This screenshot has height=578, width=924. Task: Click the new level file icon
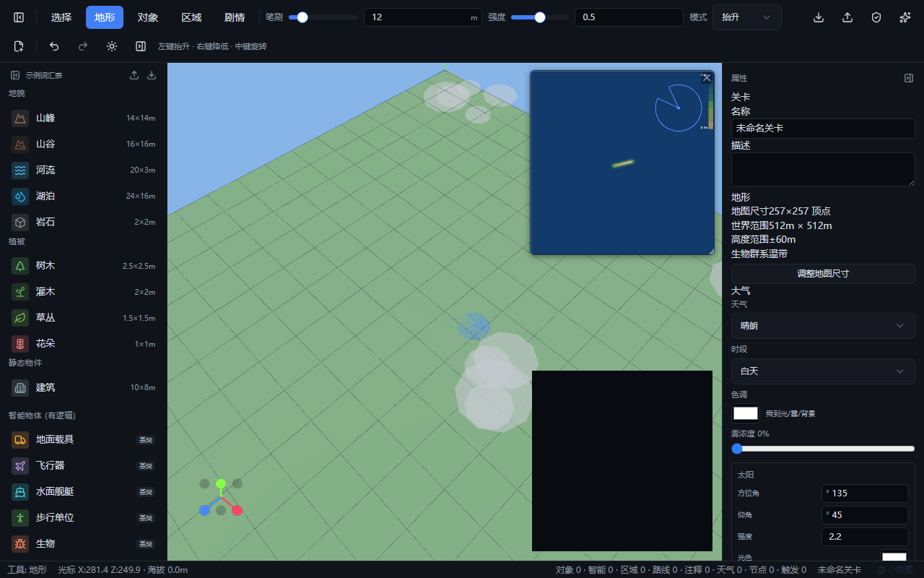point(19,46)
